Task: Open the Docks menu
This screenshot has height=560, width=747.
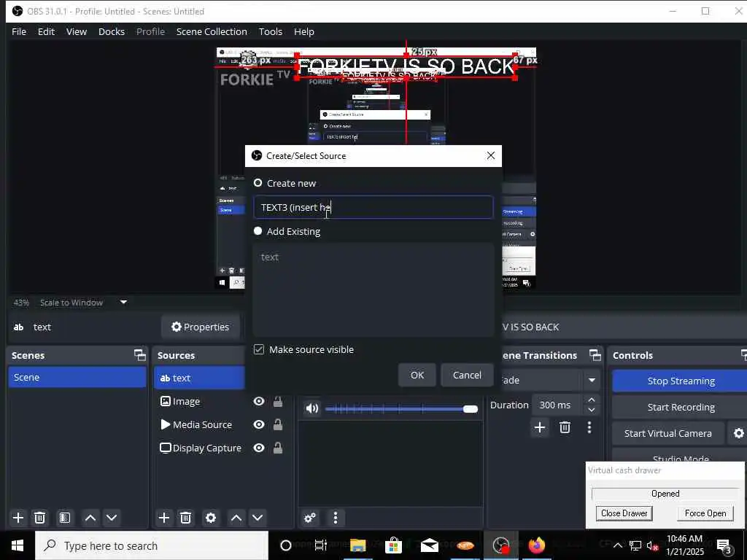Action: point(112,31)
